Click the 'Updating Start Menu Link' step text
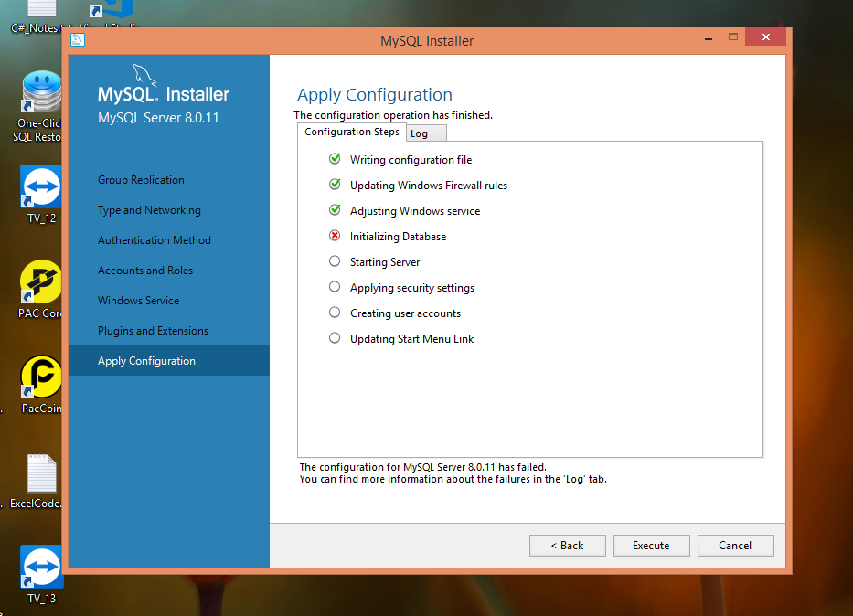 (411, 339)
